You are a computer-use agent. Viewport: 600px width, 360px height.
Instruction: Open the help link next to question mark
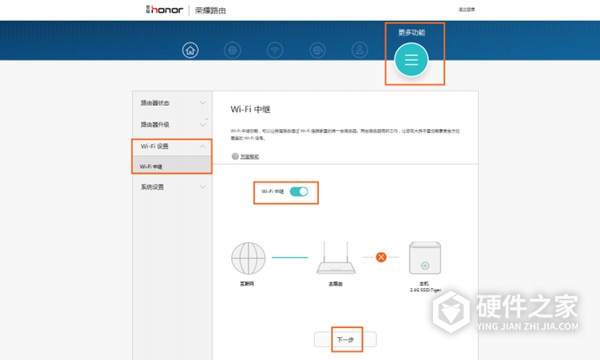250,156
